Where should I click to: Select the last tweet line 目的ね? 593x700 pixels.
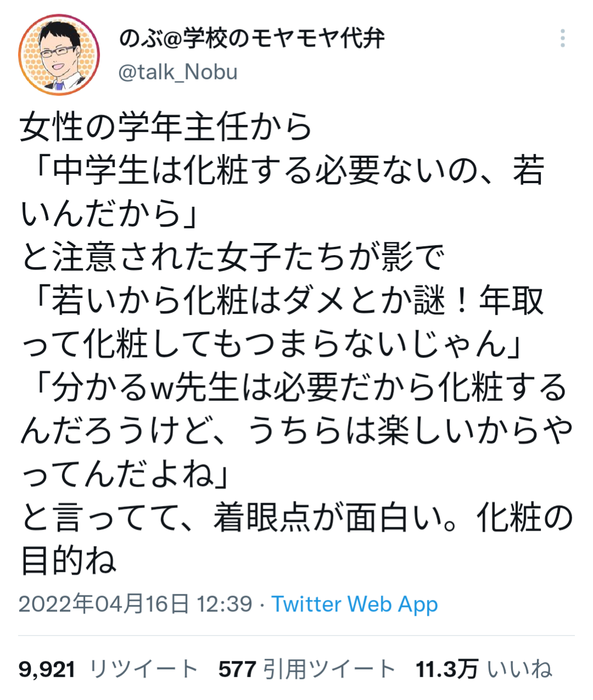tap(68, 561)
